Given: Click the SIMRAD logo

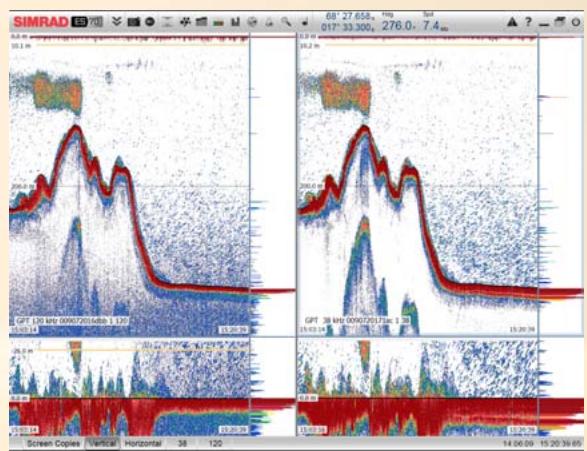Looking at the screenshot, I should (x=40, y=22).
